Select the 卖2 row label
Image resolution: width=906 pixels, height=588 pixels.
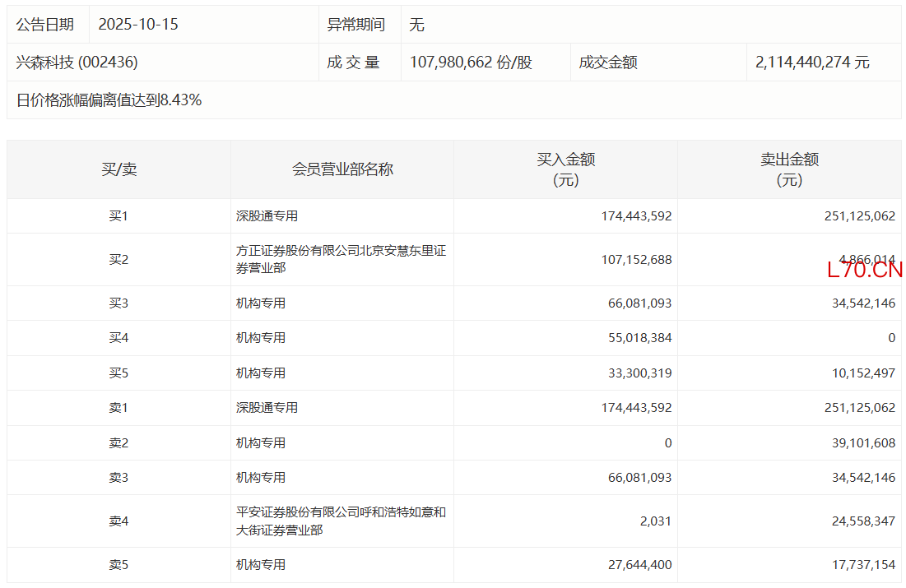[x=119, y=443]
